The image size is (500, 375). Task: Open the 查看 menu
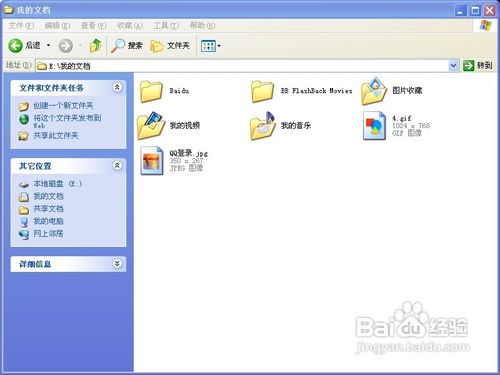click(x=93, y=26)
